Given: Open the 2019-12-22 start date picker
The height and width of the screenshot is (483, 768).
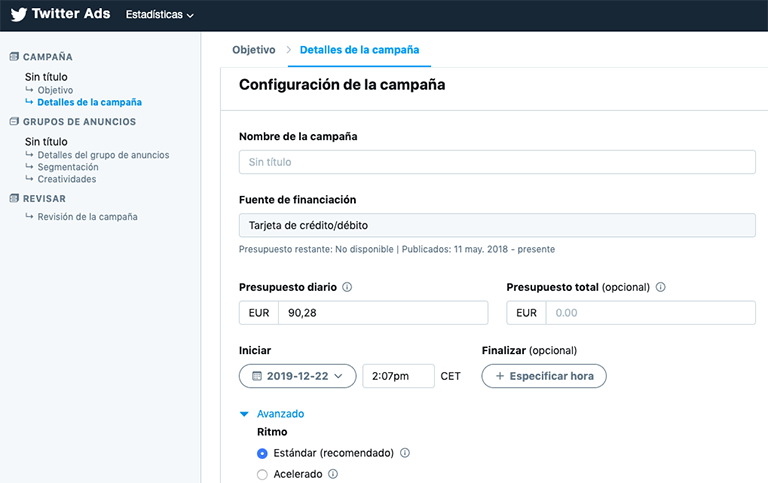Looking at the screenshot, I should coord(297,376).
